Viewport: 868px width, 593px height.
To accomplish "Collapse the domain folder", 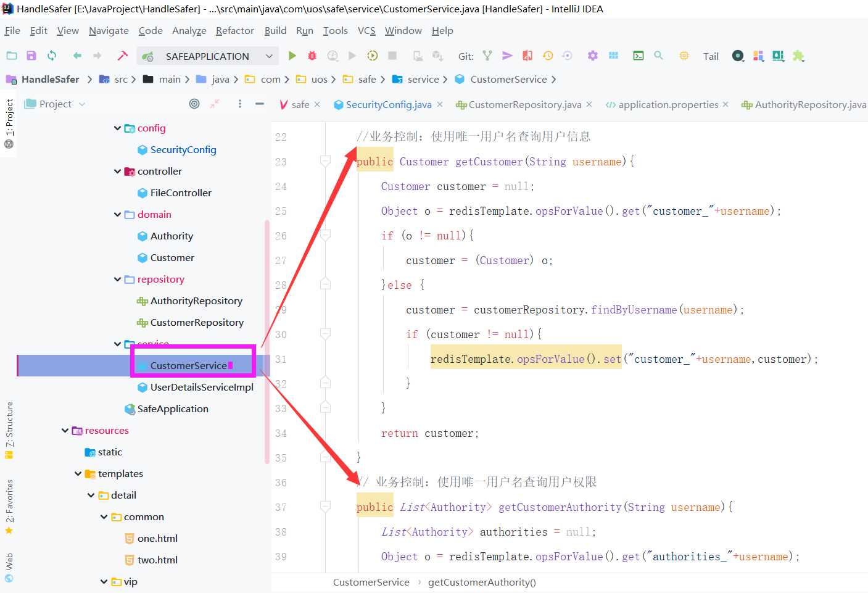I will pyautogui.click(x=117, y=214).
